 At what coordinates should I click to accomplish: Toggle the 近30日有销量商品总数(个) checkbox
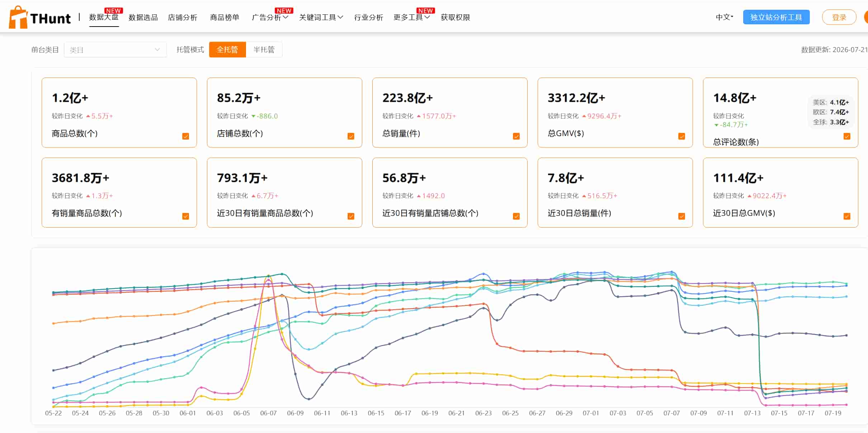(x=351, y=216)
